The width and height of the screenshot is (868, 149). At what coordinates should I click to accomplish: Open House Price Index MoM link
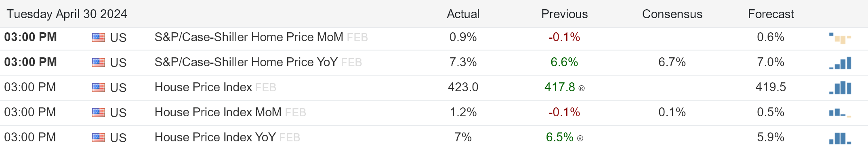coord(218,112)
